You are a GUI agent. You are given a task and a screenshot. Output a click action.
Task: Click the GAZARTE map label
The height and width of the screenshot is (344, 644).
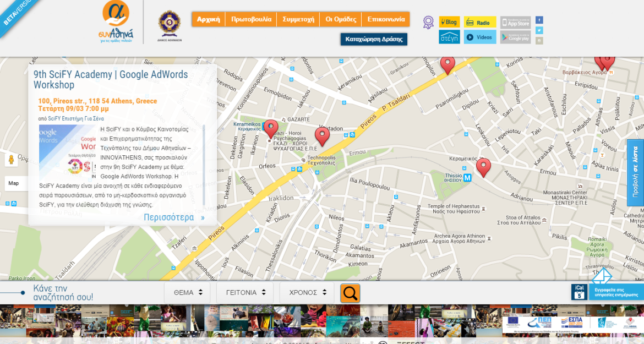(x=298, y=119)
